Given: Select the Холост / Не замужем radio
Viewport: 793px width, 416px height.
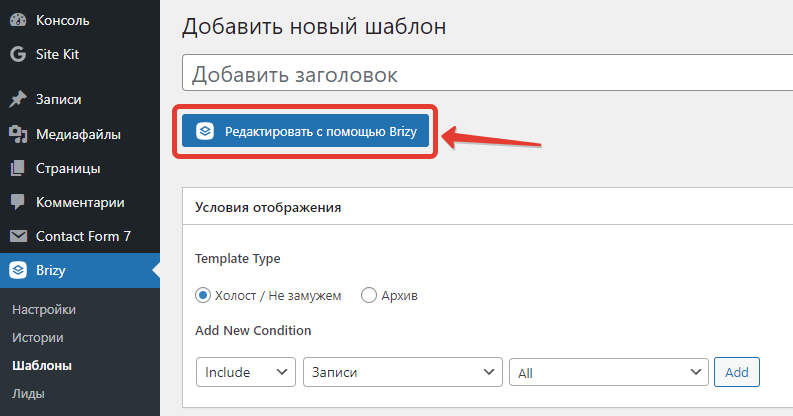Looking at the screenshot, I should pos(203,295).
